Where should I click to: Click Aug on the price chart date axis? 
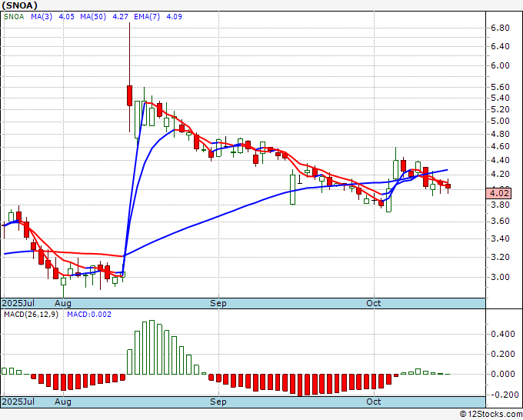63,303
